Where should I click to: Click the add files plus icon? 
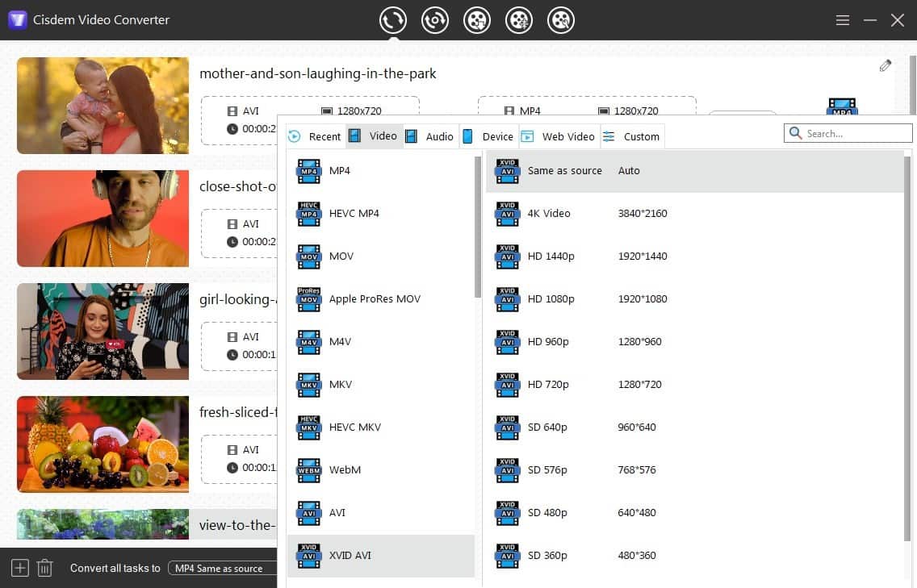pos(20,568)
